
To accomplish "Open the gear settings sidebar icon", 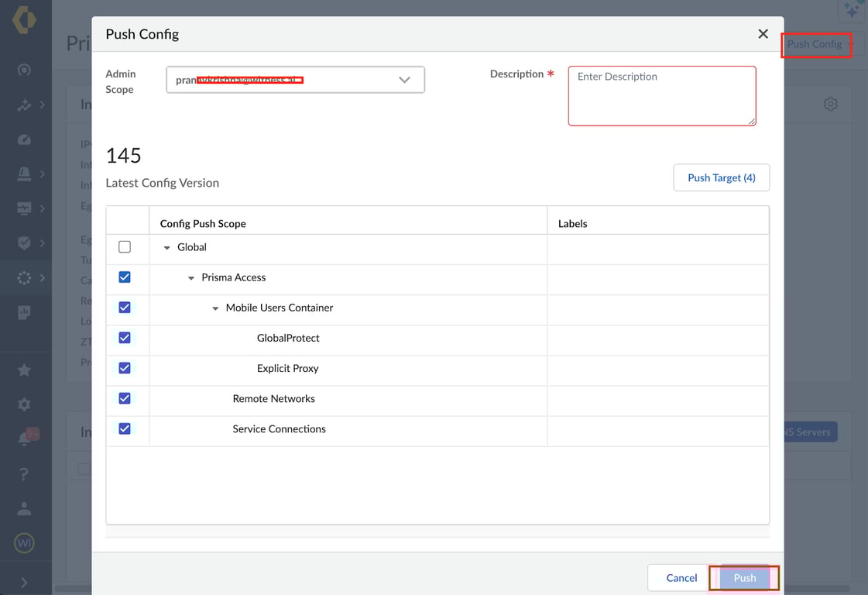I will tap(24, 404).
